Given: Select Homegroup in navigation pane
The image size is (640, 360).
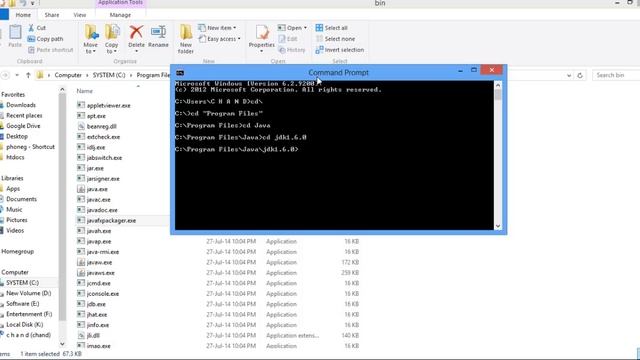Looking at the screenshot, I should click(18, 251).
